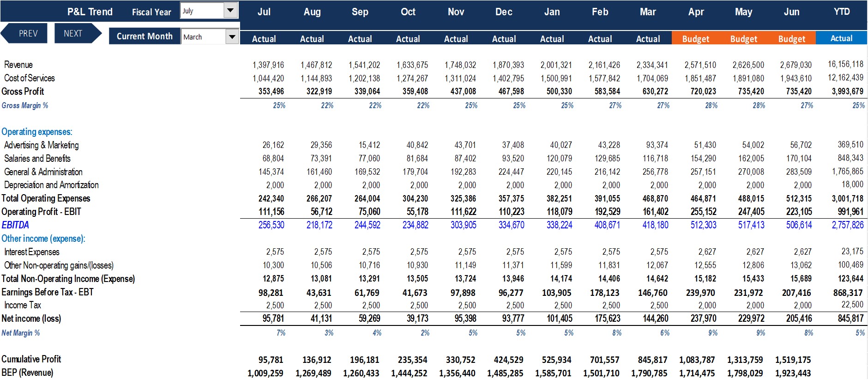Image resolution: width=868 pixels, height=380 pixels.
Task: Click the Cost of Services row label
Action: [30, 78]
